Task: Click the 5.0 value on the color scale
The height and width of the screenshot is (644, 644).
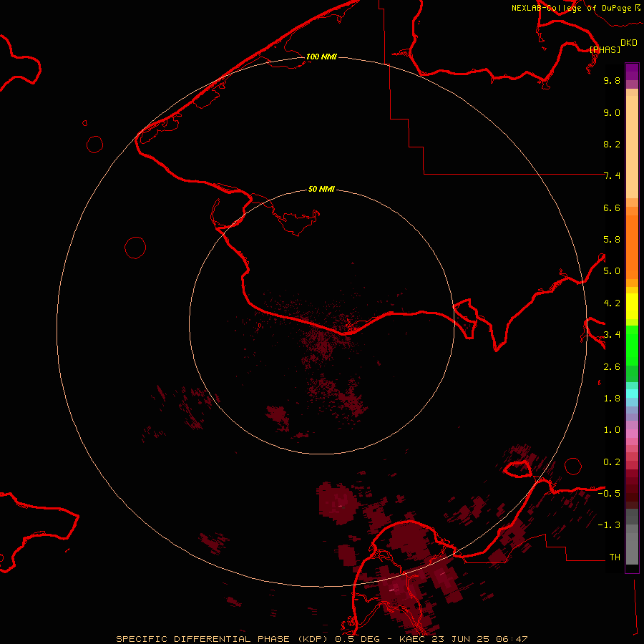Action: tap(612, 271)
